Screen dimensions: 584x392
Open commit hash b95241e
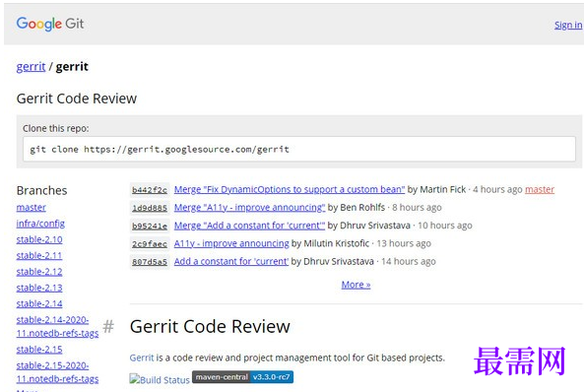coord(150,227)
